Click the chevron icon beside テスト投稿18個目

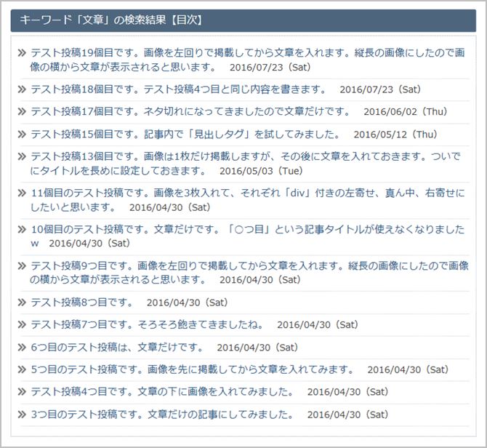[x=21, y=89]
